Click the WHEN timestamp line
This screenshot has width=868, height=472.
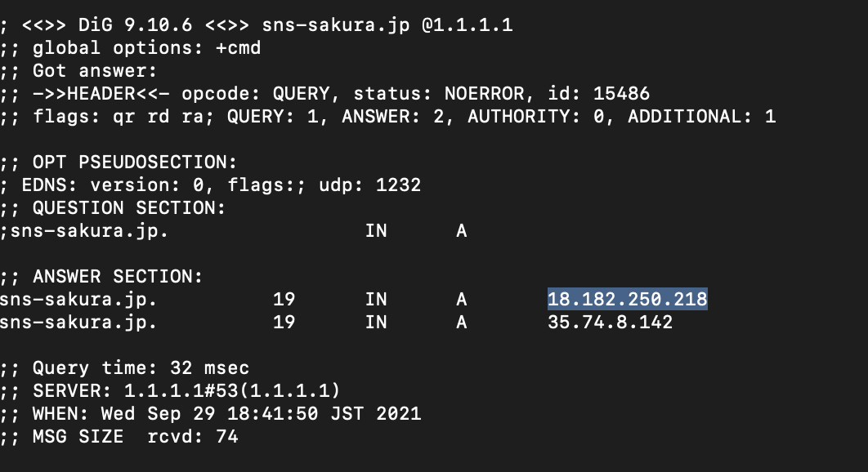pyautogui.click(x=226, y=414)
